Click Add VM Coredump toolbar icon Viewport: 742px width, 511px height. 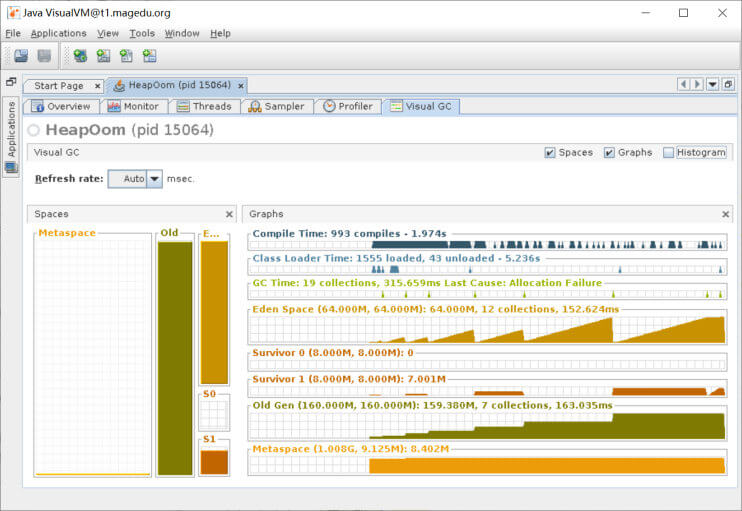[x=126, y=56]
